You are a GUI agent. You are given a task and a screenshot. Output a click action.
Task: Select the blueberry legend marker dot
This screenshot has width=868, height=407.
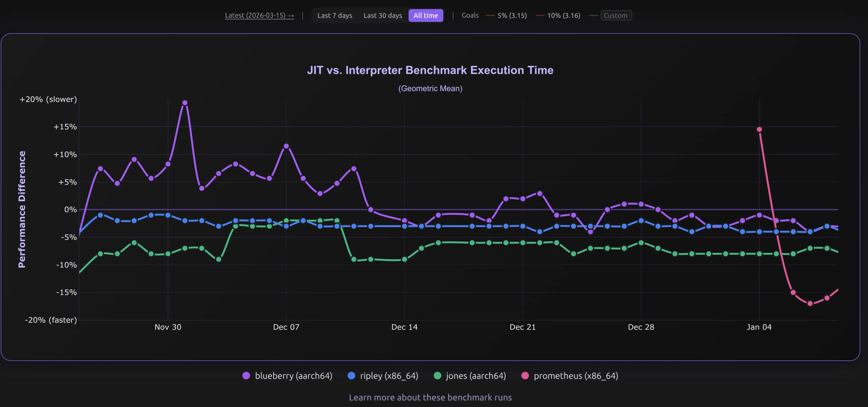pyautogui.click(x=246, y=376)
